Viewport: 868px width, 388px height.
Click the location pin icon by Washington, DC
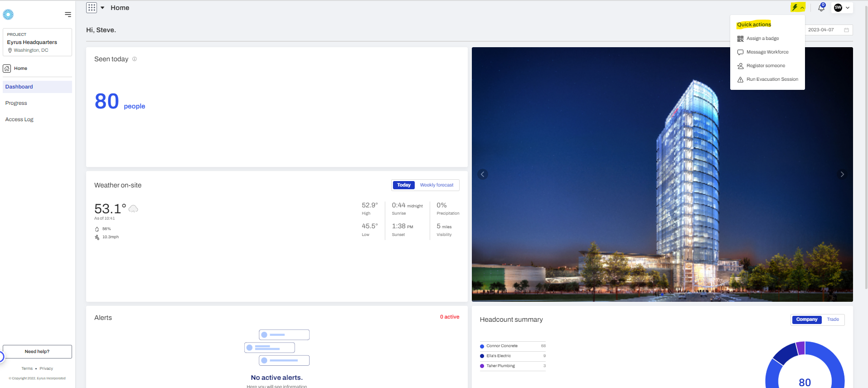tap(10, 50)
